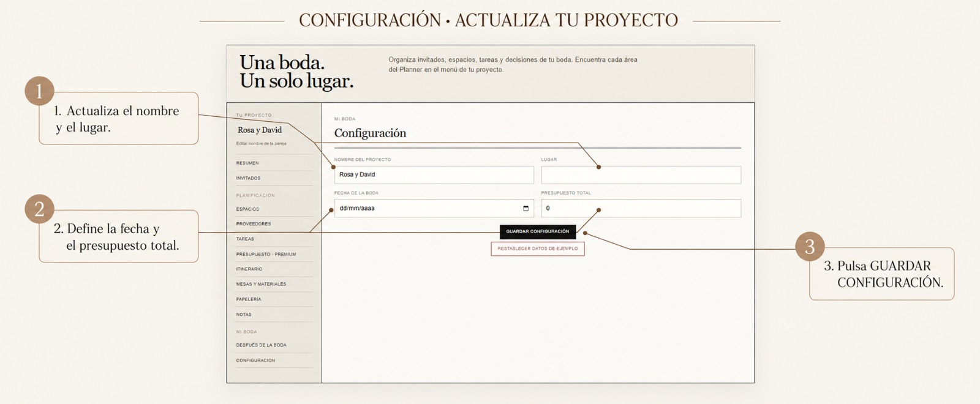Select Proveedores in the sidebar

[x=254, y=224]
